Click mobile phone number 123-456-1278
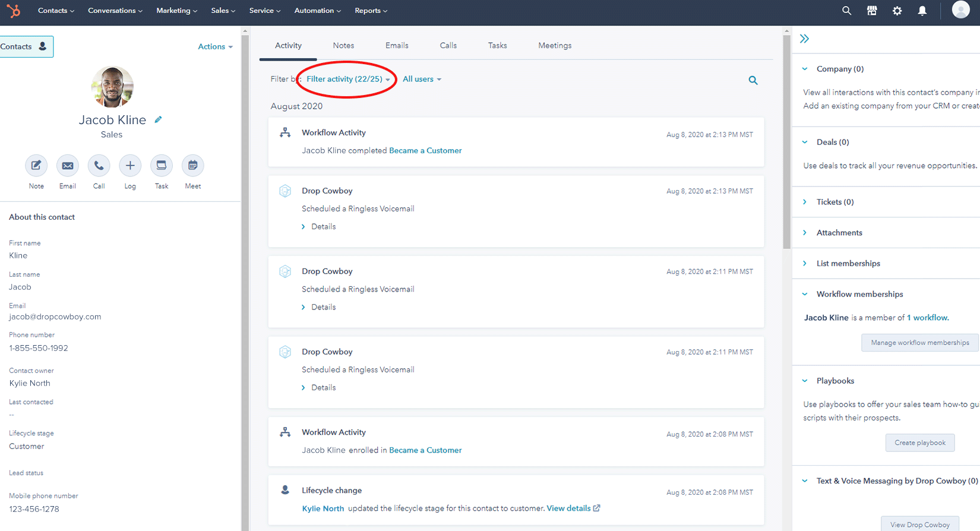This screenshot has width=980, height=531. coord(34,509)
